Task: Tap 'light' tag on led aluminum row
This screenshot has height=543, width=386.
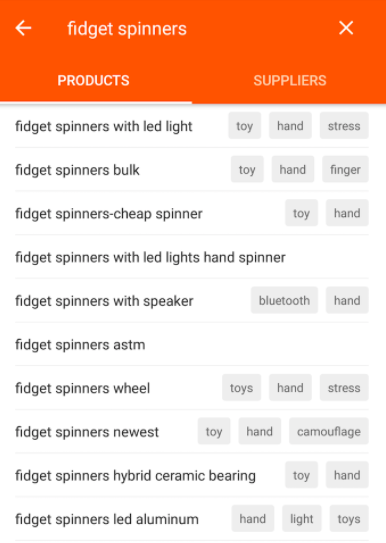Action: (x=302, y=518)
